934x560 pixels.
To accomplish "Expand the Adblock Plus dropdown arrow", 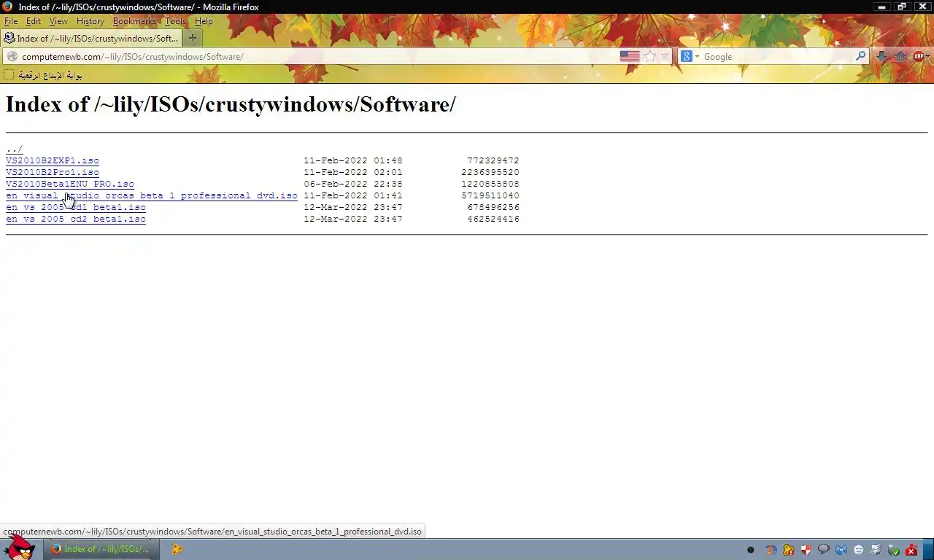I will pyautogui.click(x=927, y=57).
